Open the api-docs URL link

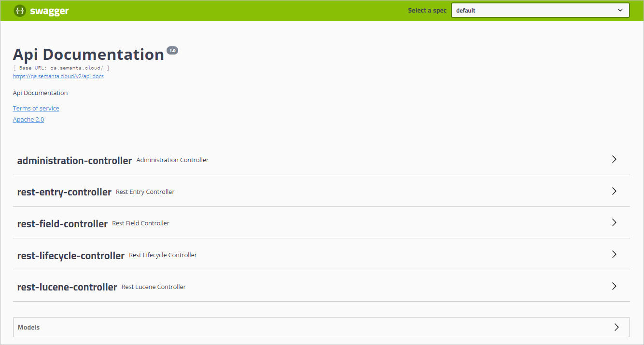pyautogui.click(x=58, y=76)
